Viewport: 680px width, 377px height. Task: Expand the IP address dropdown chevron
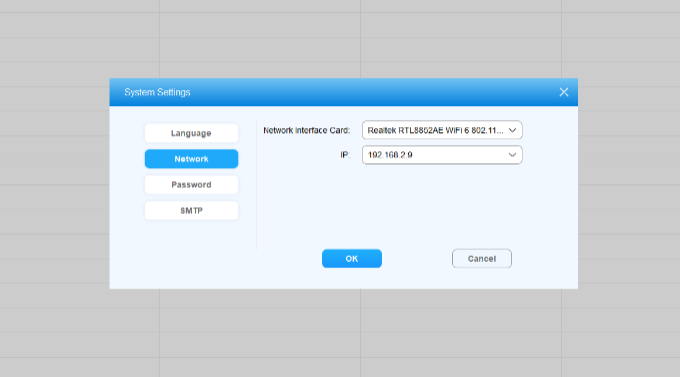click(512, 155)
